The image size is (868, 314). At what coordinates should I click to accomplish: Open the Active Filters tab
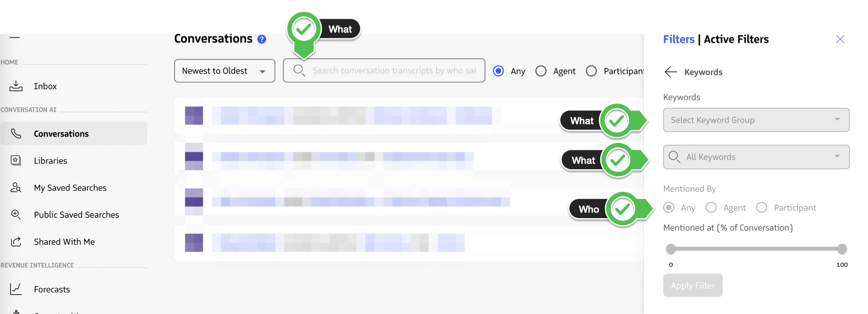pyautogui.click(x=736, y=39)
